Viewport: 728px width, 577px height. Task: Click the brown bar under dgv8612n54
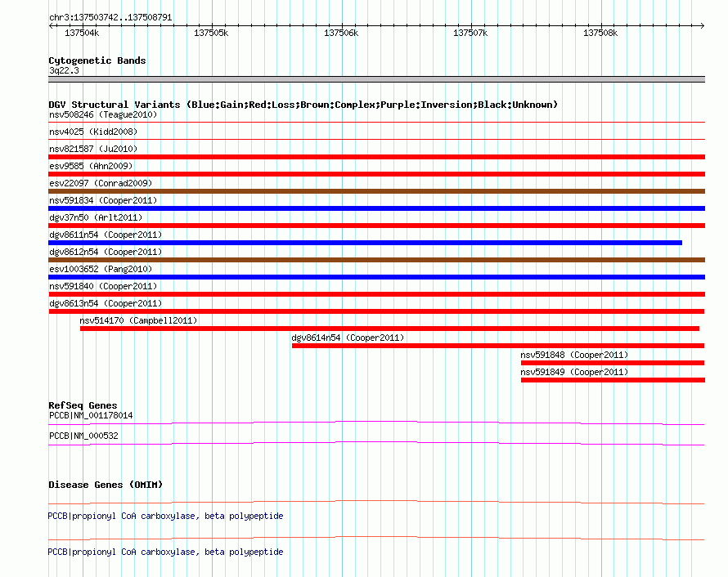(376, 260)
